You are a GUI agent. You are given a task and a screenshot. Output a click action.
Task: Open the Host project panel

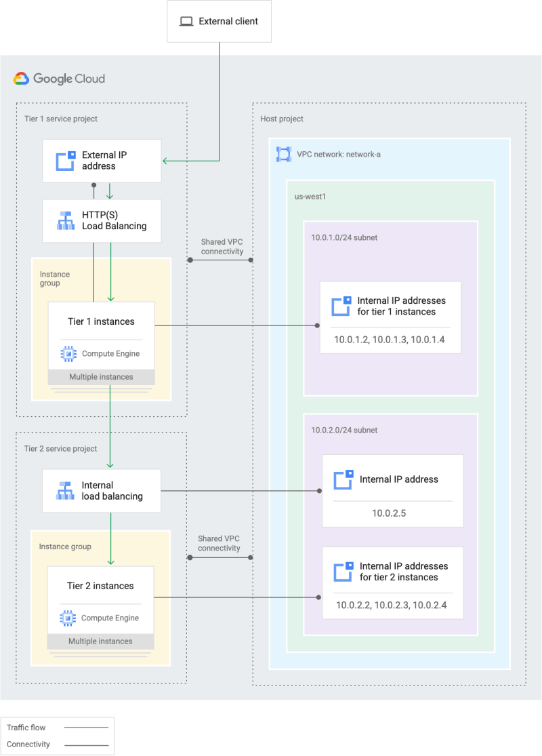pos(282,119)
